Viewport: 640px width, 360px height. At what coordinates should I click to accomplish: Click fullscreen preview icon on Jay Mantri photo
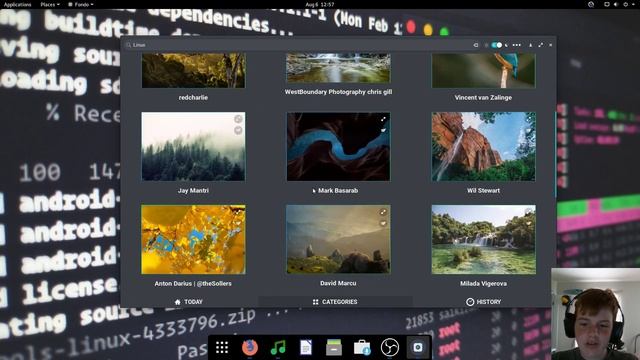click(x=238, y=119)
